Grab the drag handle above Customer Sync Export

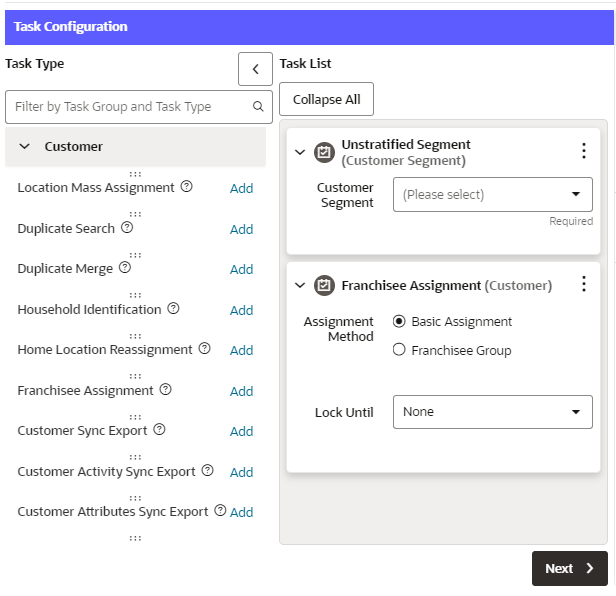(135, 417)
